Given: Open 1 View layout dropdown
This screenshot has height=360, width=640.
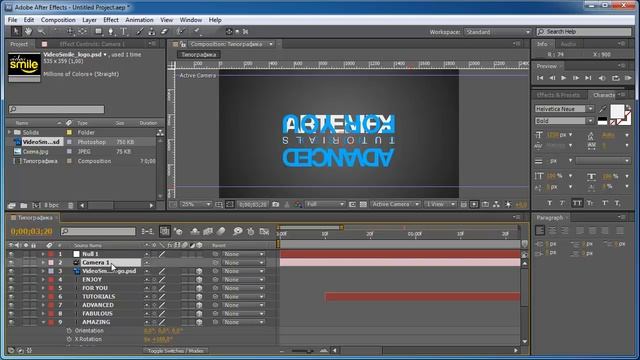Looking at the screenshot, I should click(x=440, y=204).
